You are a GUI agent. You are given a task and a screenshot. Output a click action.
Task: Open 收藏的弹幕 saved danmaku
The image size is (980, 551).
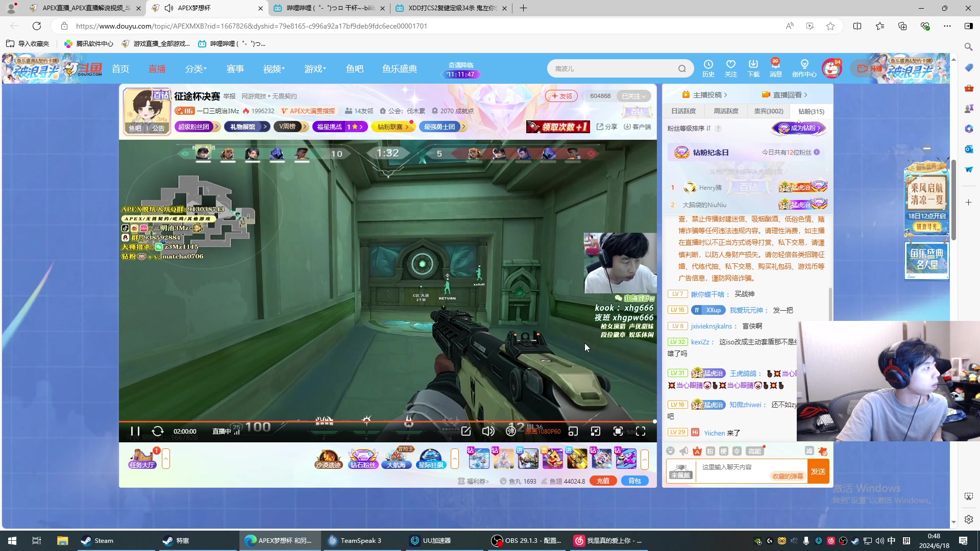pyautogui.click(x=788, y=476)
